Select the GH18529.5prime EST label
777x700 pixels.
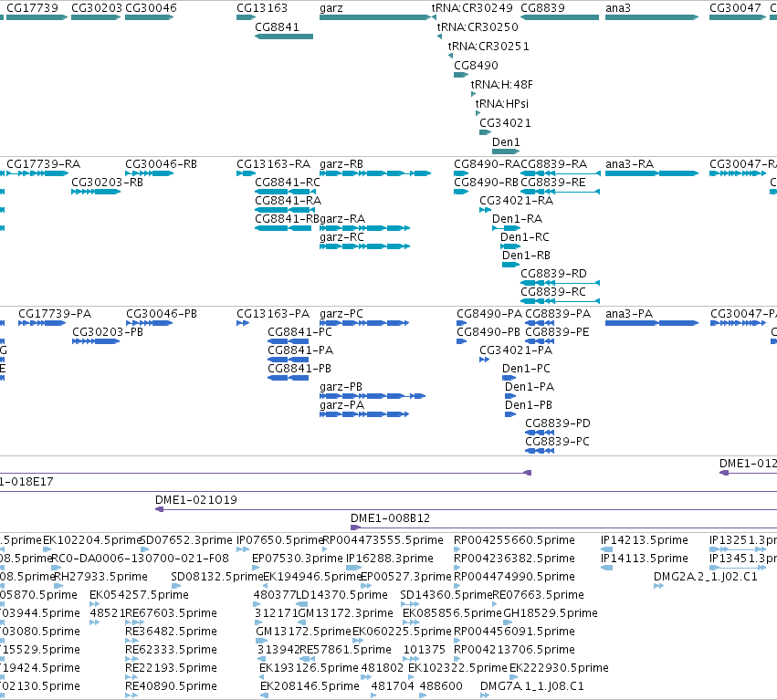coord(551,614)
